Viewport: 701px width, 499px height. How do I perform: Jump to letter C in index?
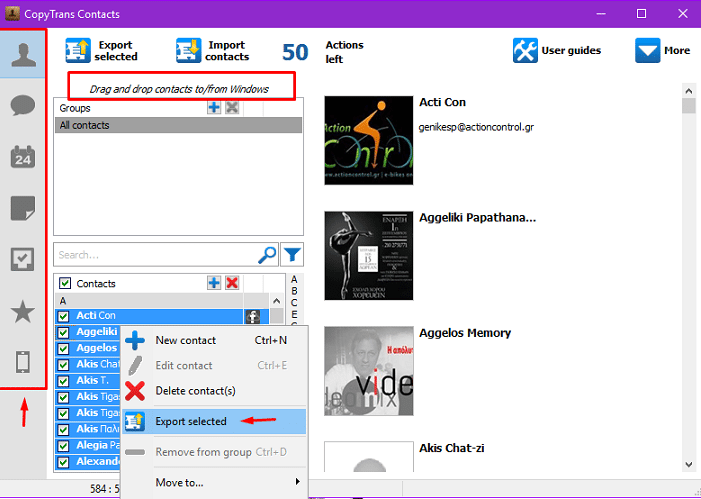(294, 303)
